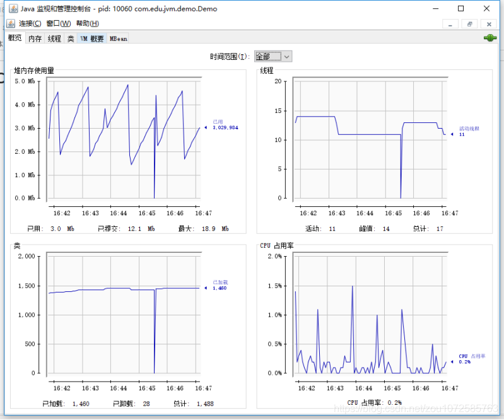Click the 已提交: 12.1 Mb value
504x420 pixels.
tap(126, 229)
